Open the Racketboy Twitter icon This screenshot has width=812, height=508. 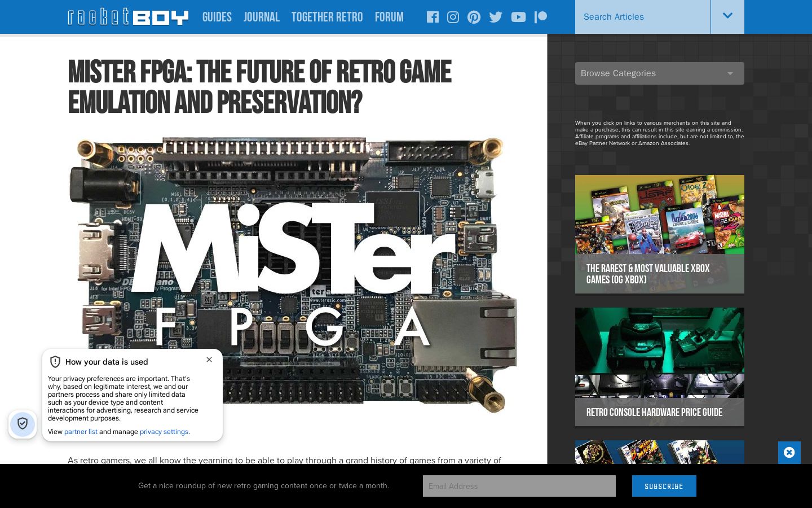coord(496,17)
